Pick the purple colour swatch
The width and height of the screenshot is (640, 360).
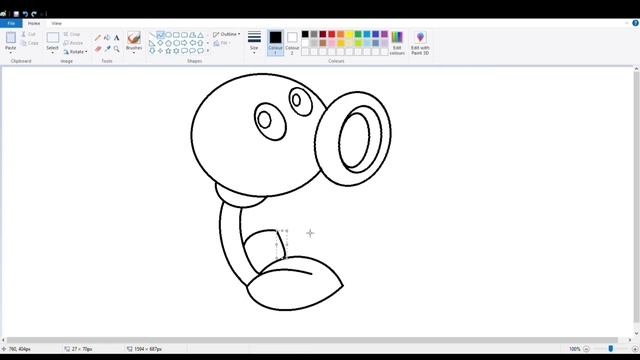(384, 34)
